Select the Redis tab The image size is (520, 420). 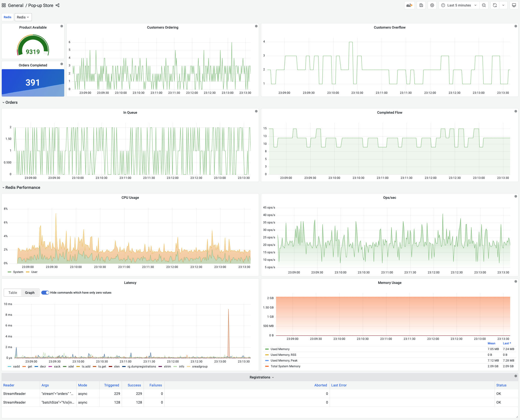coord(7,17)
